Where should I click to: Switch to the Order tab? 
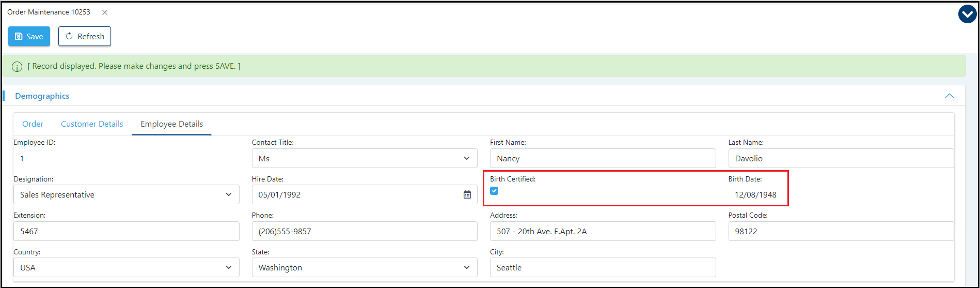33,124
